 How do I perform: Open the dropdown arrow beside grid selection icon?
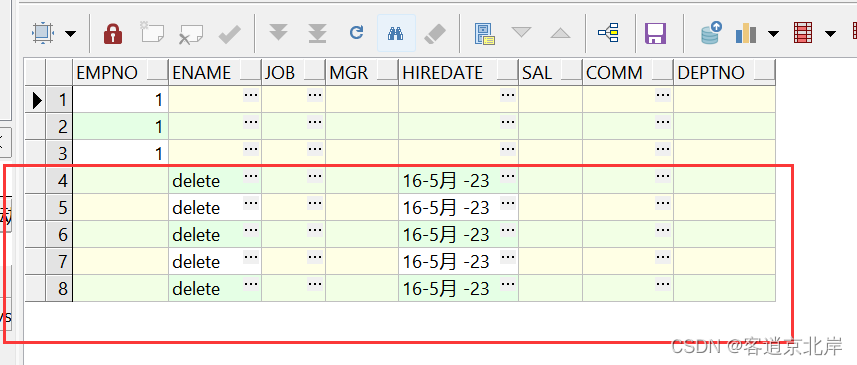(71, 34)
